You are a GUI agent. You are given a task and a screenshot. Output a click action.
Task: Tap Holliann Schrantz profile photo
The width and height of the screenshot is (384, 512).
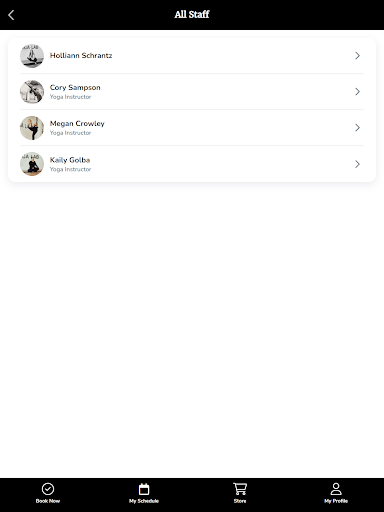(32, 56)
